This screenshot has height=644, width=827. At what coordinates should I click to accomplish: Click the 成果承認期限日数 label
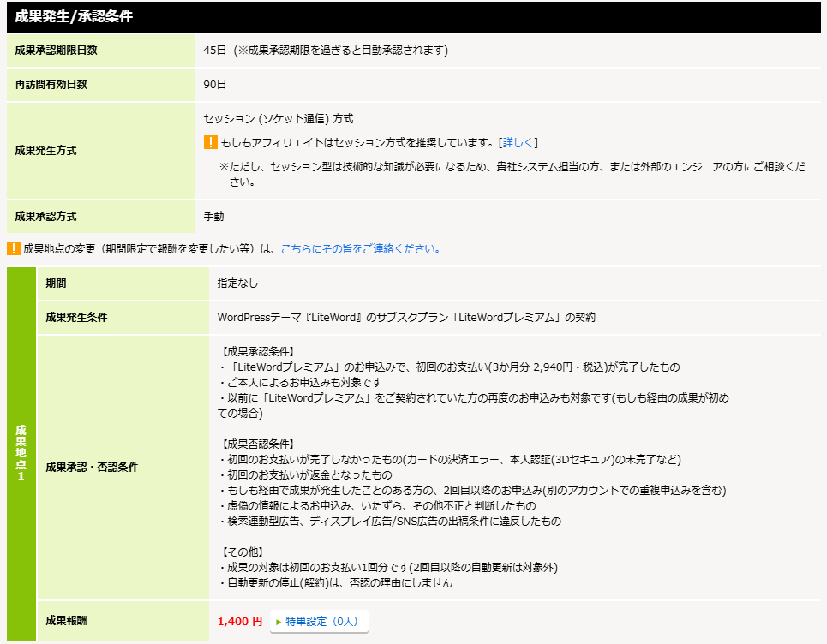(x=56, y=50)
